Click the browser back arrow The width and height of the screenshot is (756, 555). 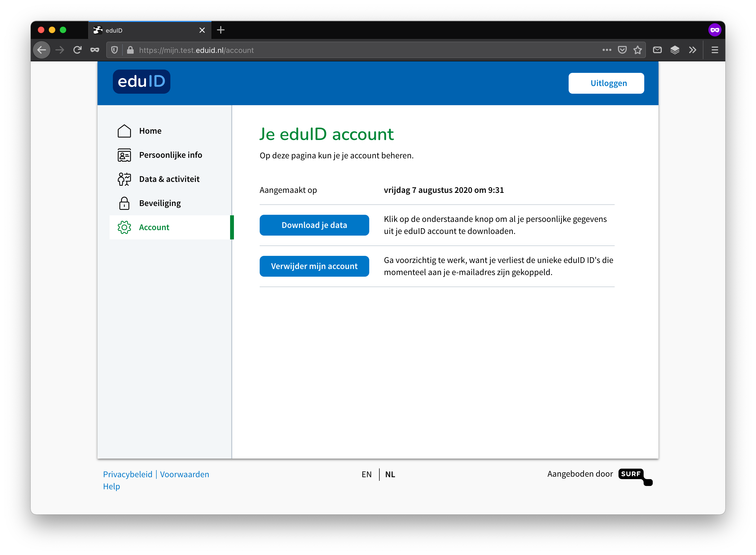(x=42, y=50)
